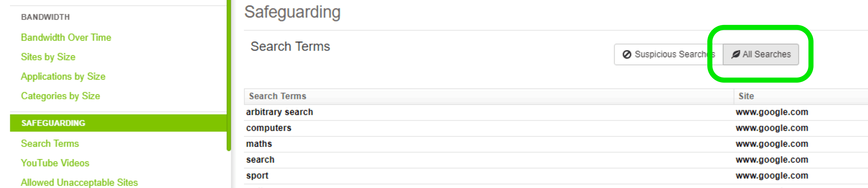The height and width of the screenshot is (188, 868).
Task: Click the leaf icon on All Searches
Action: point(736,54)
